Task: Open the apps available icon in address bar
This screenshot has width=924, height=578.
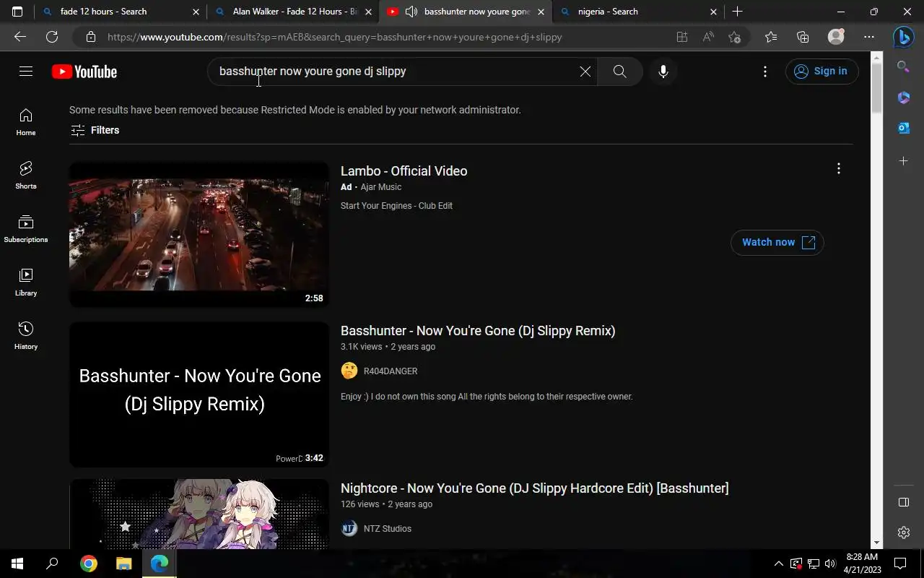Action: pyautogui.click(x=682, y=37)
